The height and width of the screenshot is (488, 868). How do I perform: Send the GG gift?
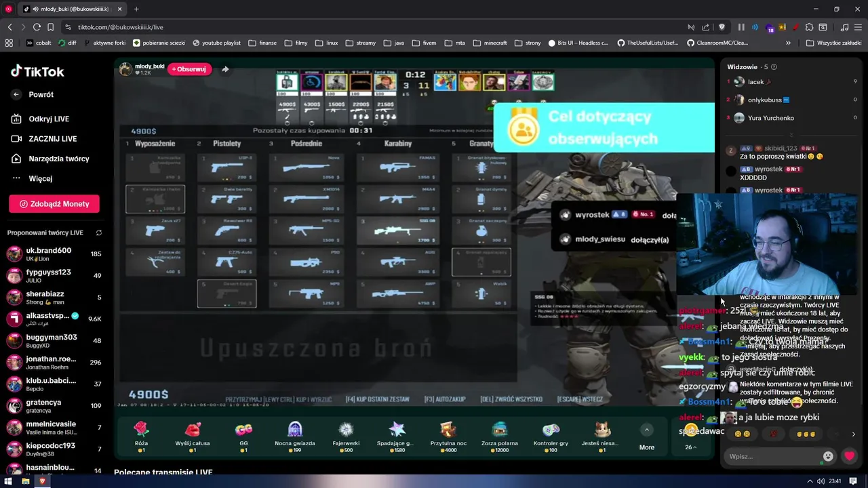[243, 436]
